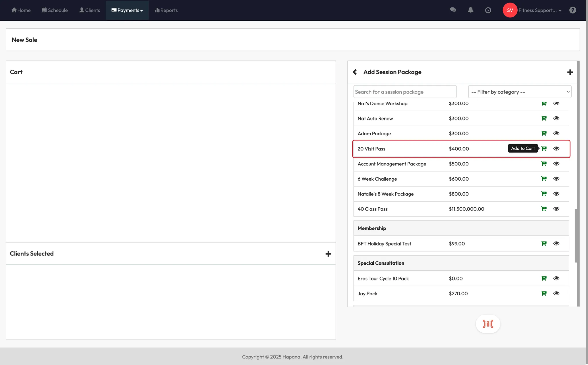Add 20 Visit Pass to cart
The width and height of the screenshot is (588, 365).
(x=544, y=149)
